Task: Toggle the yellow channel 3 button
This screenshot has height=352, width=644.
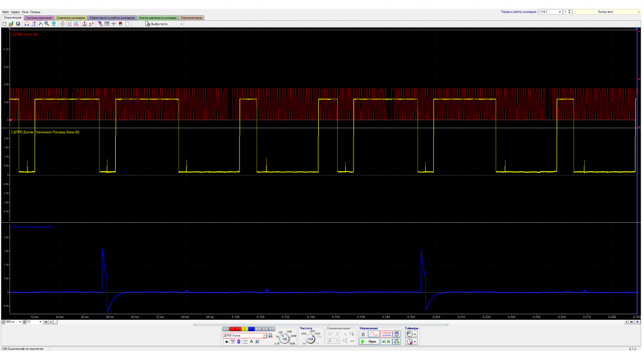Action: click(x=245, y=329)
